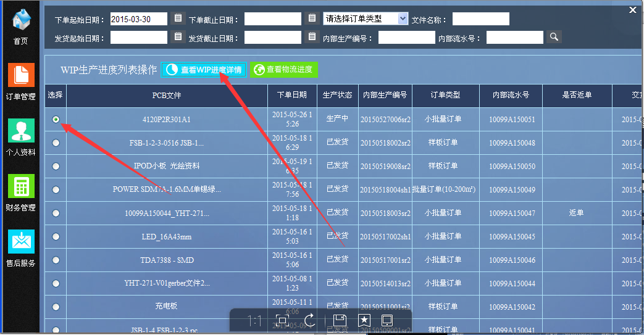Viewport: 644px width, 335px height.
Task: Click the 下单日期 column header
Action: click(291, 96)
